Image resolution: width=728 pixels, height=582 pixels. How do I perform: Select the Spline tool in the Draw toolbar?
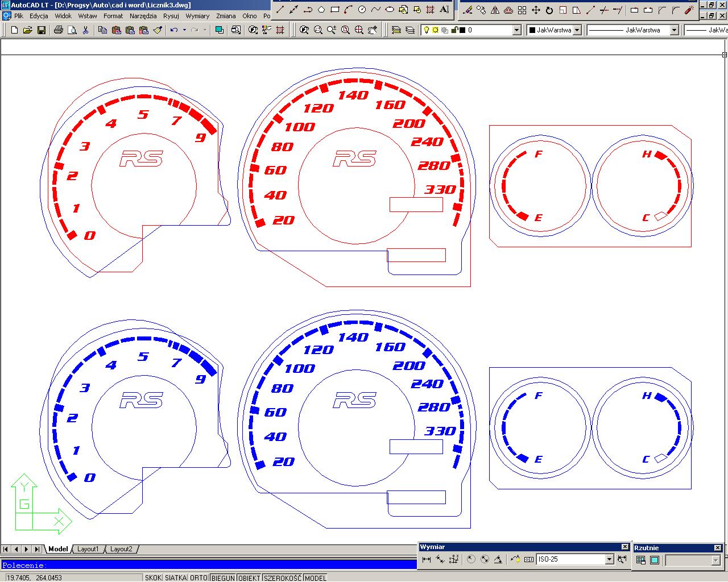(x=376, y=10)
